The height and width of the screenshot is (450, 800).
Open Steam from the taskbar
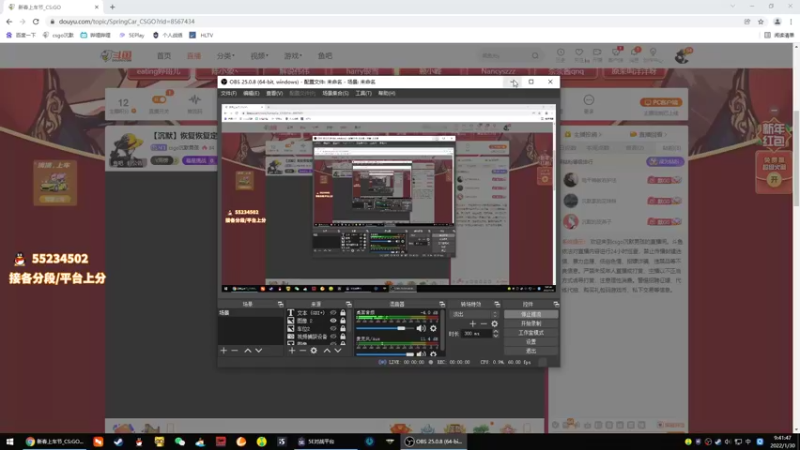coord(118,441)
